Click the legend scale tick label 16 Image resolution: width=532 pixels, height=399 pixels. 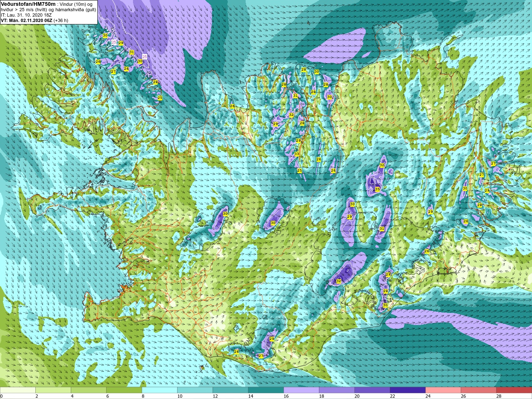(286, 396)
